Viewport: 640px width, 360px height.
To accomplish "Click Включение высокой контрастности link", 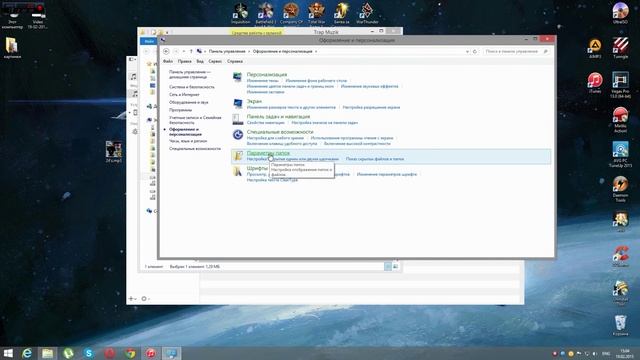I will click(x=357, y=144).
